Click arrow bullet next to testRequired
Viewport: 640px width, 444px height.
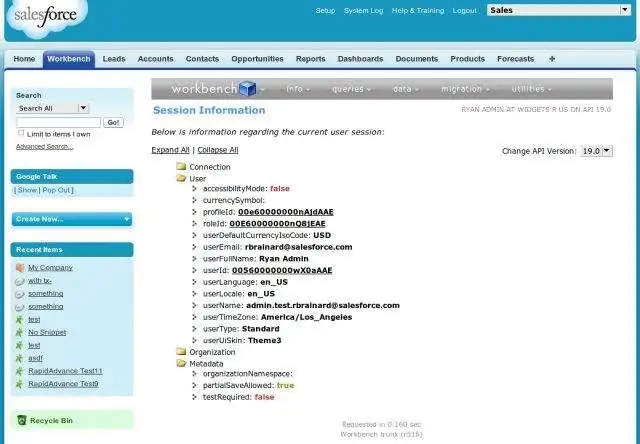(x=195, y=397)
